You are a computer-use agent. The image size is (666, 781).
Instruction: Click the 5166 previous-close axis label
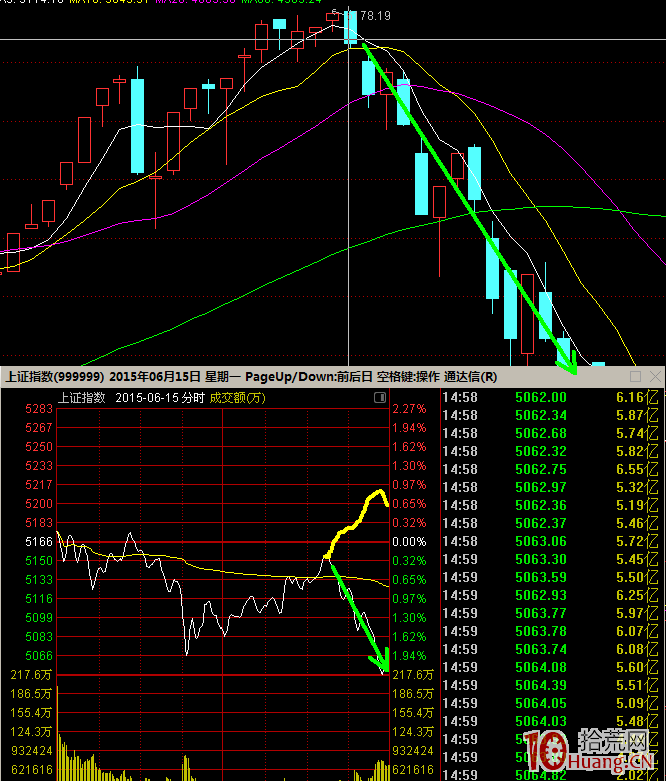coord(39,542)
